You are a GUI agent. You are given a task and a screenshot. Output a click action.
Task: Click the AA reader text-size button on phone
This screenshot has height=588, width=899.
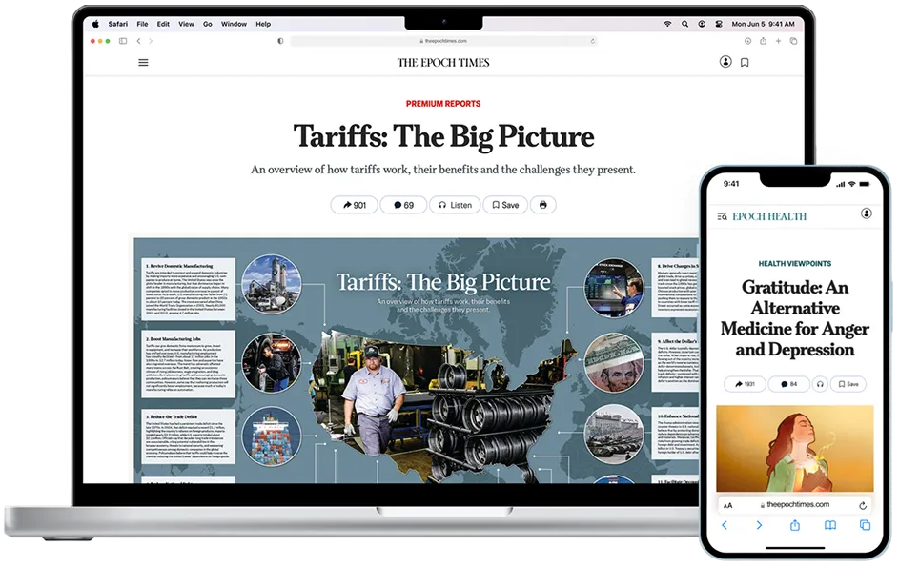[x=728, y=505]
